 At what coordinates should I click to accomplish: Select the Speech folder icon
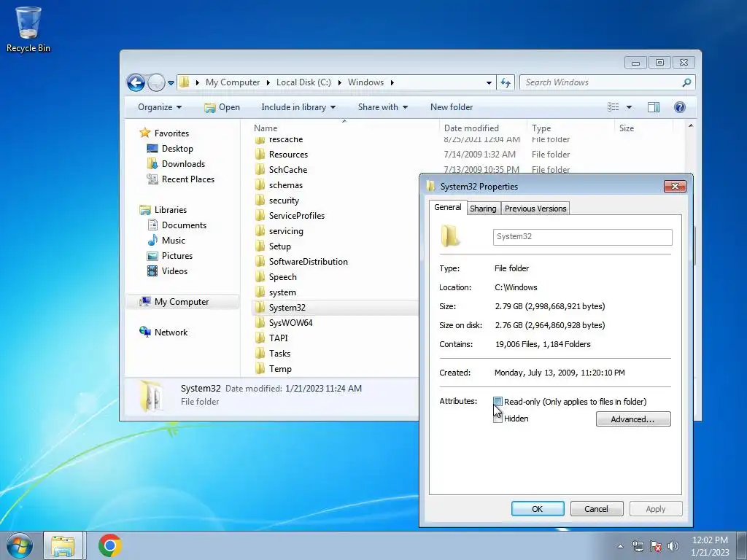coord(260,276)
